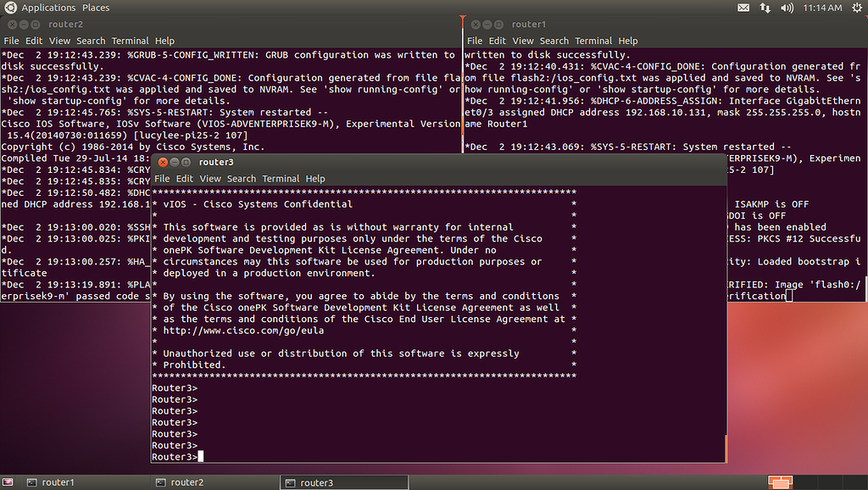Viewport: 868px width, 490px height.
Task: Open View menu in router1 window
Action: point(523,41)
